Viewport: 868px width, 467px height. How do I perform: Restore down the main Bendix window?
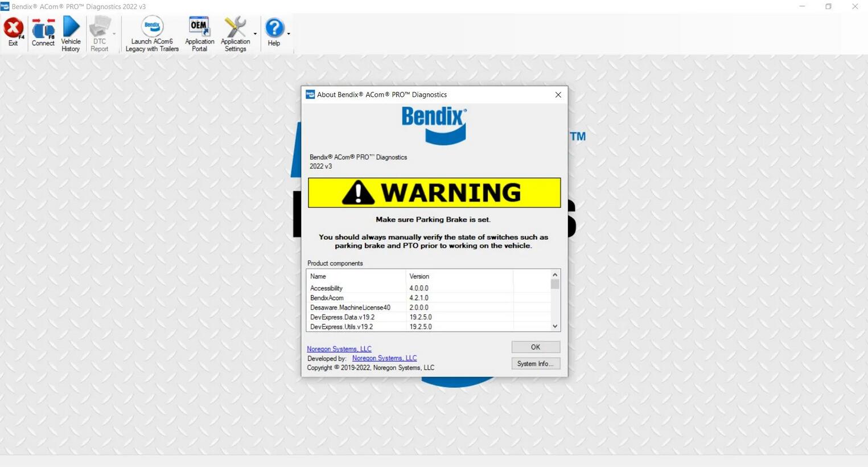point(828,6)
